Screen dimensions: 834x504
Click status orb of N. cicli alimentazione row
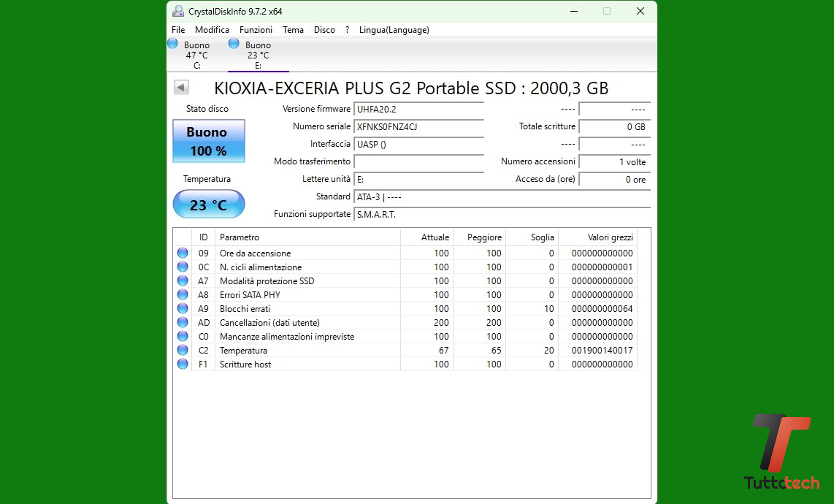(x=183, y=267)
